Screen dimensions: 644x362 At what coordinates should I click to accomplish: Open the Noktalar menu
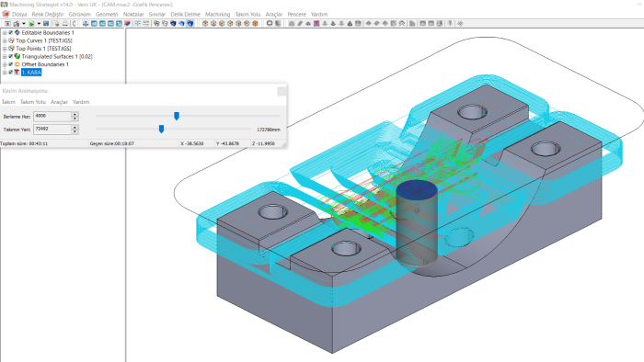pyautogui.click(x=133, y=14)
